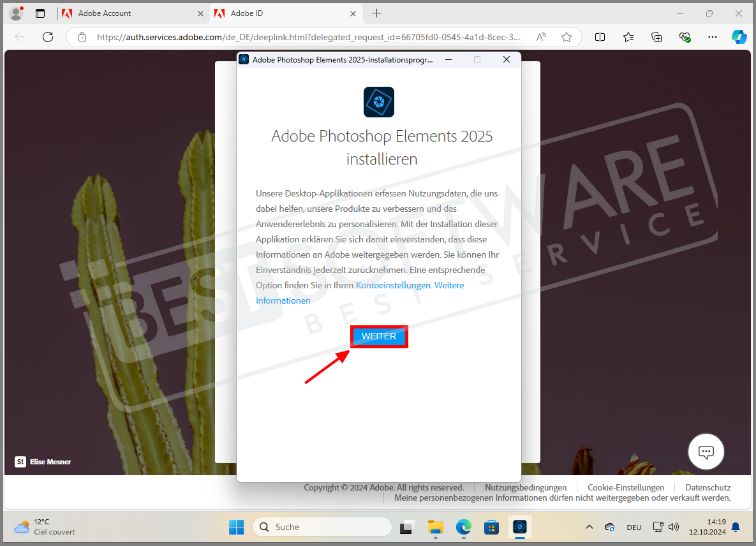Open the browser profile icon
Screen dimensions: 756x546
pyautogui.click(x=17, y=13)
